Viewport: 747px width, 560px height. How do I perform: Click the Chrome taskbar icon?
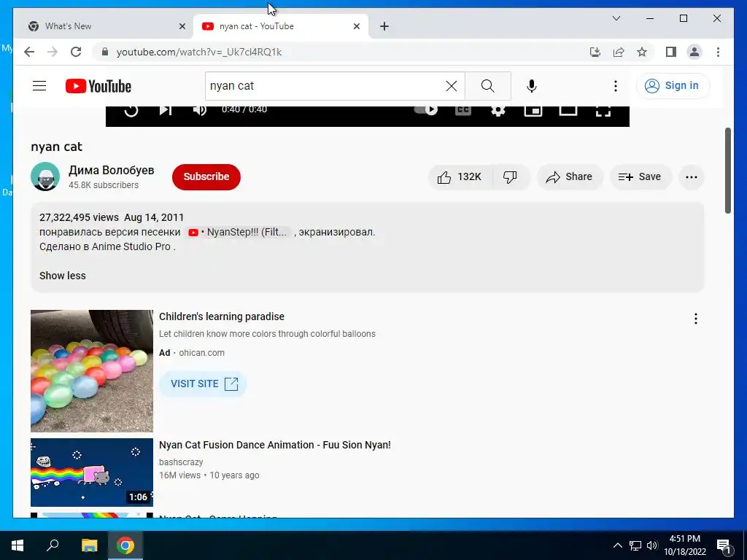click(x=125, y=545)
